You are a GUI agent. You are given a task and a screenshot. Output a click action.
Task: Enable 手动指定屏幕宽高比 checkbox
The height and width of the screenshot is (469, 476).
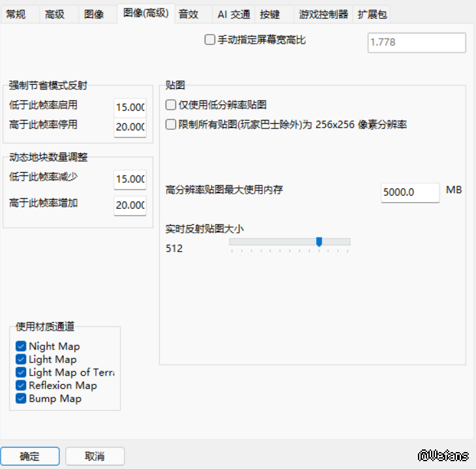tap(210, 40)
